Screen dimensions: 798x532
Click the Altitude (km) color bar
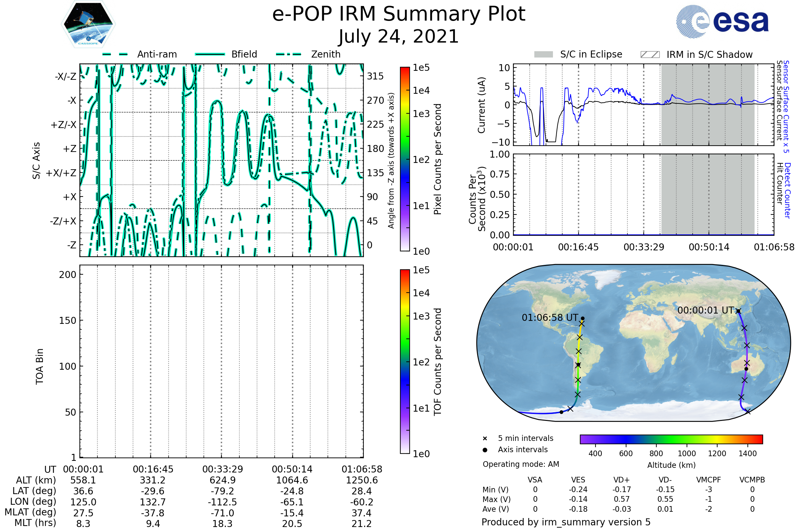(671, 439)
